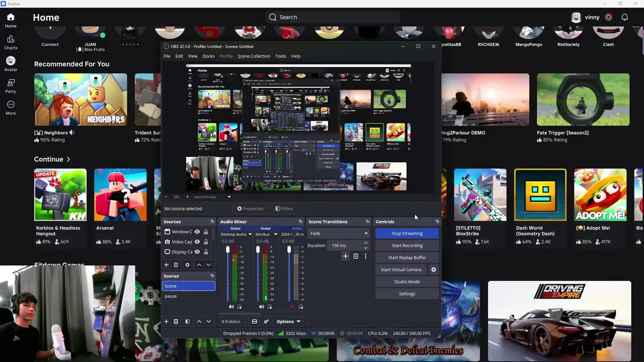Zoom in preview with plus icon
The height and width of the screenshot is (362, 644).
[188, 197]
